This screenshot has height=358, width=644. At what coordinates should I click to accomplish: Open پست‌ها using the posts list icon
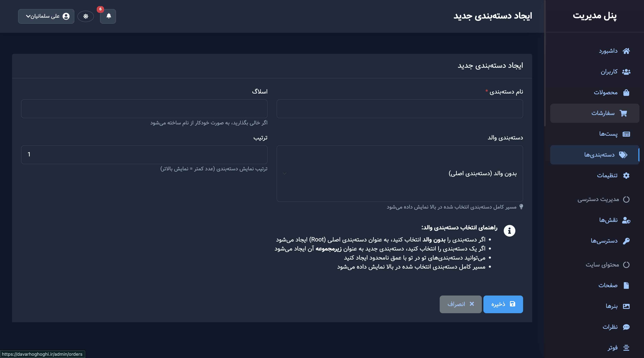pos(627,134)
